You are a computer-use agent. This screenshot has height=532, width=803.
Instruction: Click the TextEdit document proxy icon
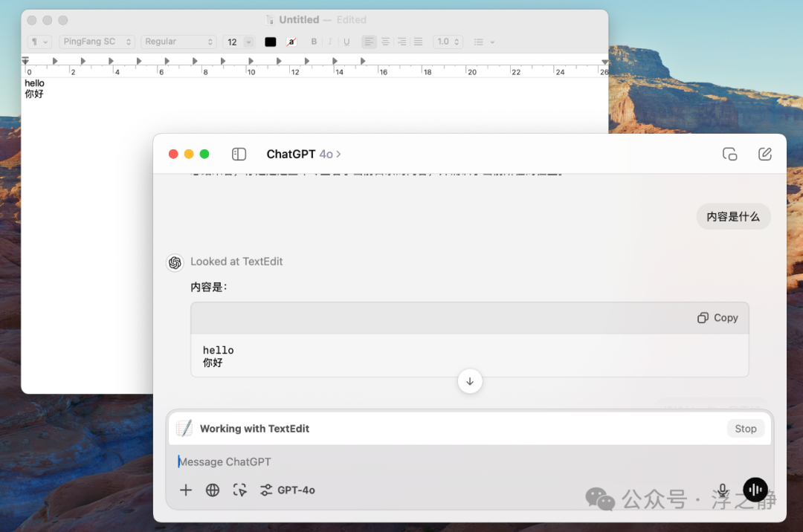coord(270,20)
